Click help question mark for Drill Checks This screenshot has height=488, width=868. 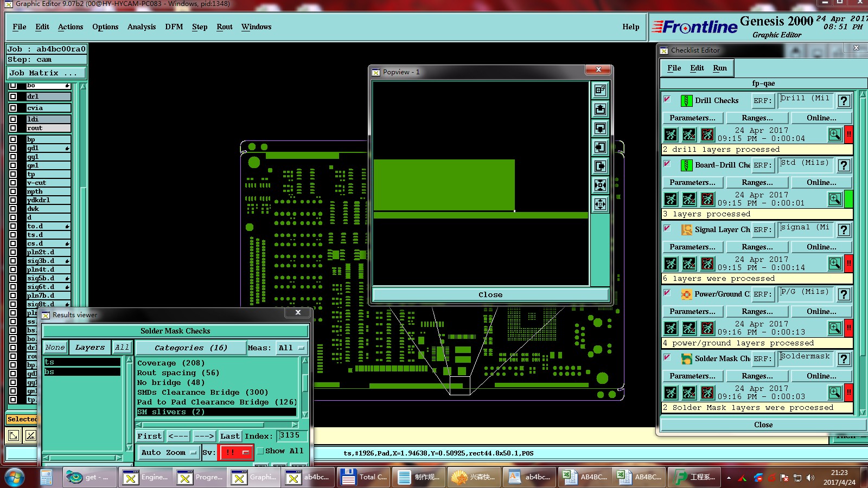(x=844, y=101)
